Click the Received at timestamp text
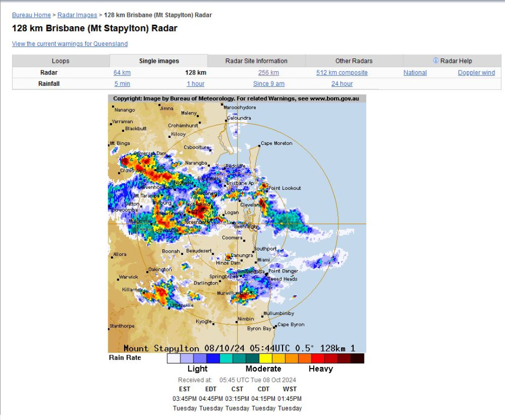The image size is (505, 420). tap(237, 380)
